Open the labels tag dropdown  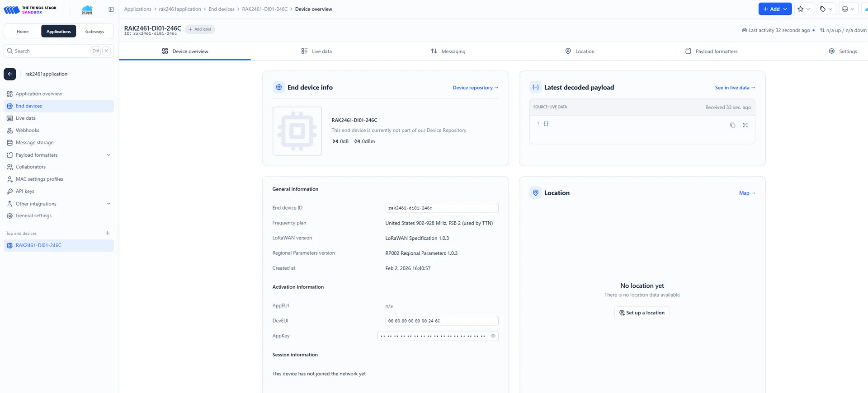coord(826,9)
